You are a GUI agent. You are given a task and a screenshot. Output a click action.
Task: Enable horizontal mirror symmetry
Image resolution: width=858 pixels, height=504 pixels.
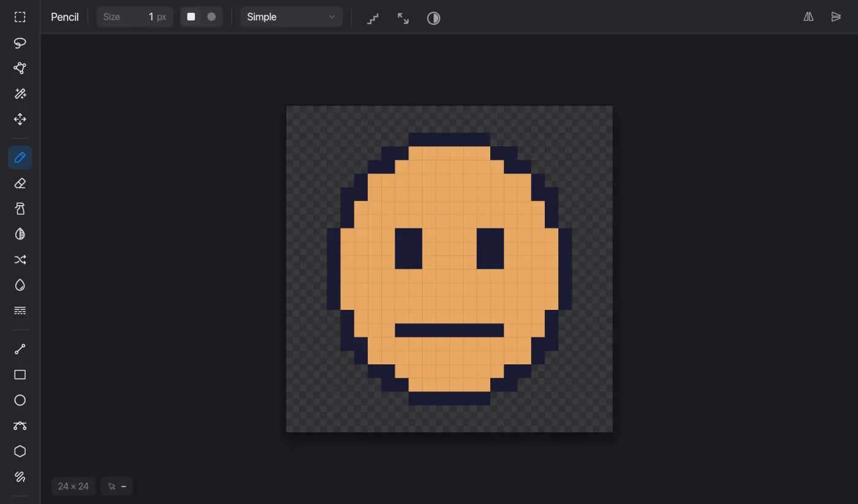[x=809, y=17]
